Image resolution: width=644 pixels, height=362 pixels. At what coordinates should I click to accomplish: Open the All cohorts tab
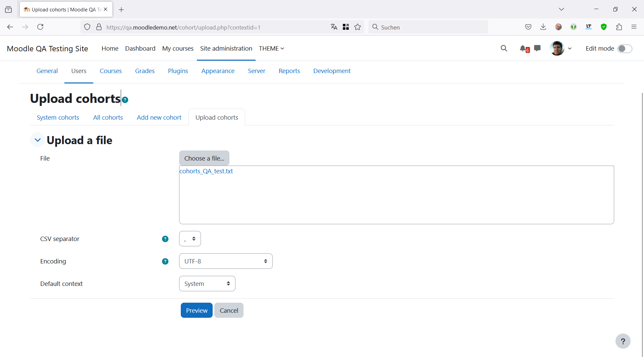click(x=108, y=118)
